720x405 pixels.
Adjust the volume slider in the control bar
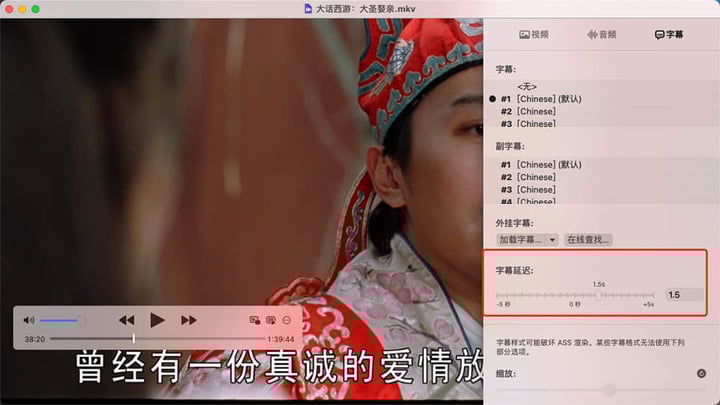[x=62, y=321]
